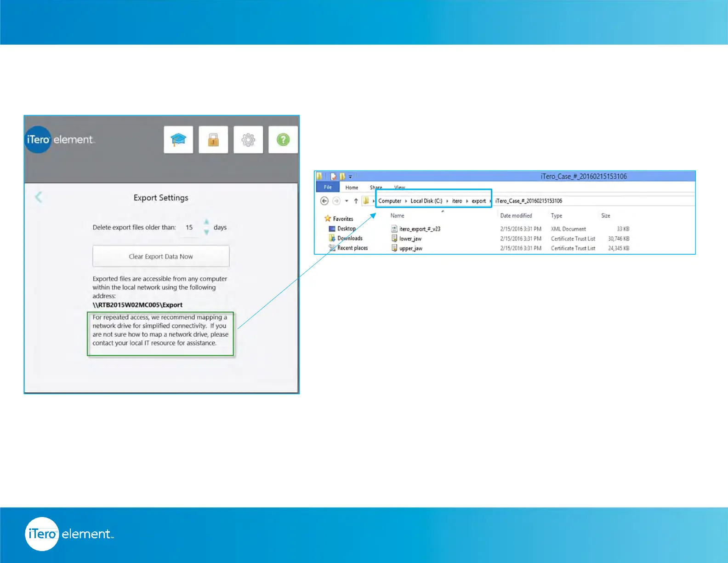Open Downloads in the navigation pane
This screenshot has width=728, height=563.
tap(350, 238)
